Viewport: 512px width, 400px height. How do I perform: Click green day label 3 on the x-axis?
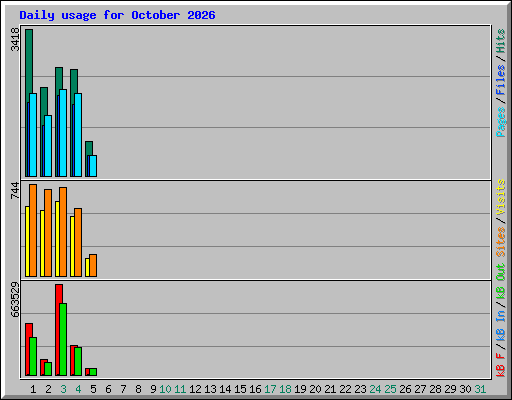(x=63, y=389)
